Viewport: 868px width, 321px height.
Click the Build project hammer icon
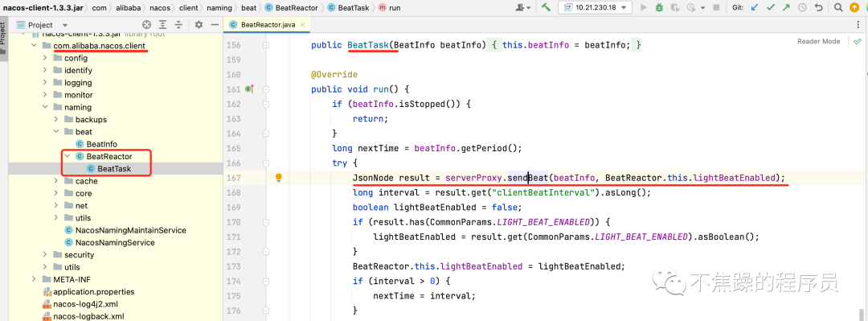(x=546, y=8)
